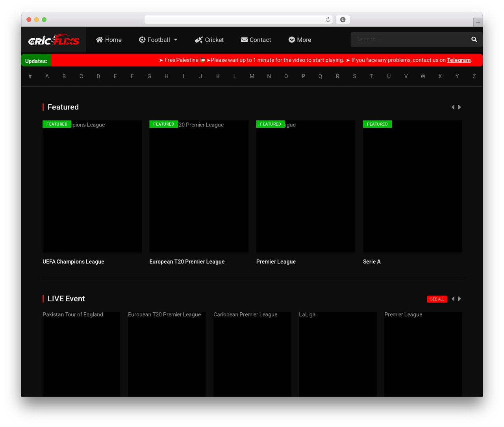Go to previous Featured slide arrow
This screenshot has height=427, width=504.
[x=453, y=107]
